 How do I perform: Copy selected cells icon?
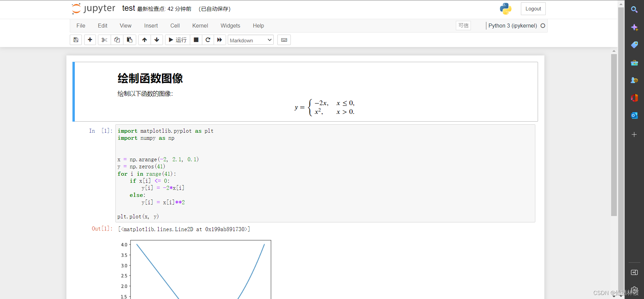coord(117,40)
